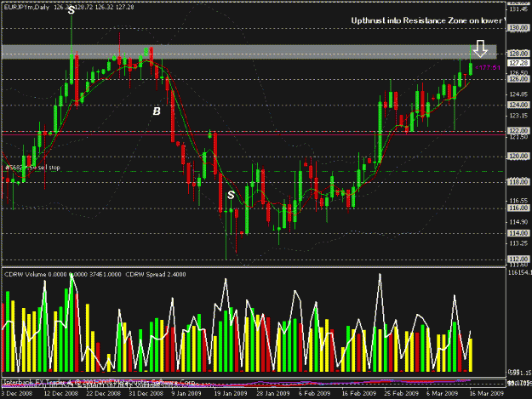Click the 130.00 price level label
The image size is (532, 399).
[518, 27]
